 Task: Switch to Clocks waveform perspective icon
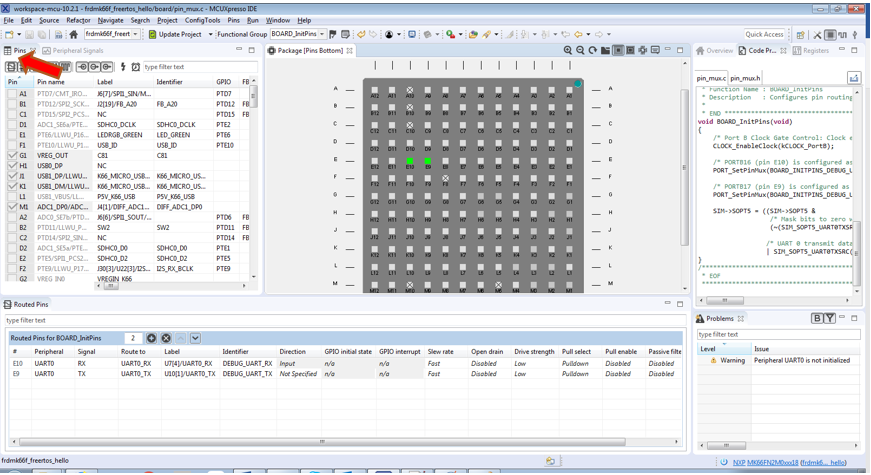click(x=843, y=34)
